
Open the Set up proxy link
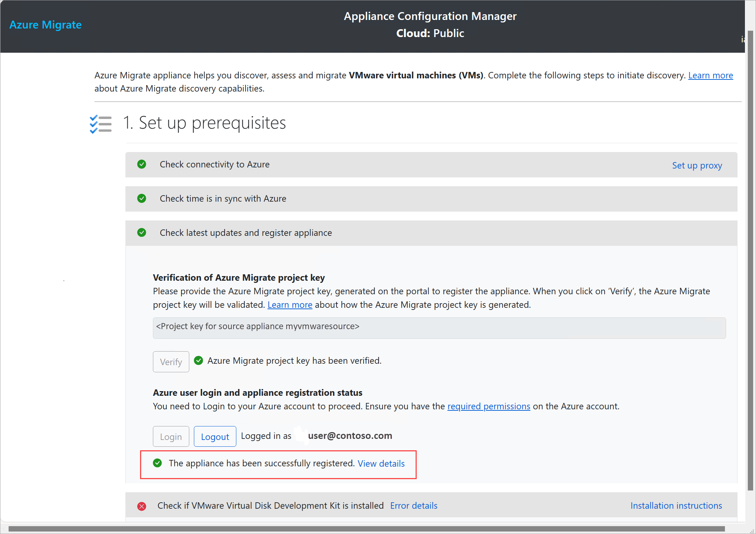(x=696, y=166)
